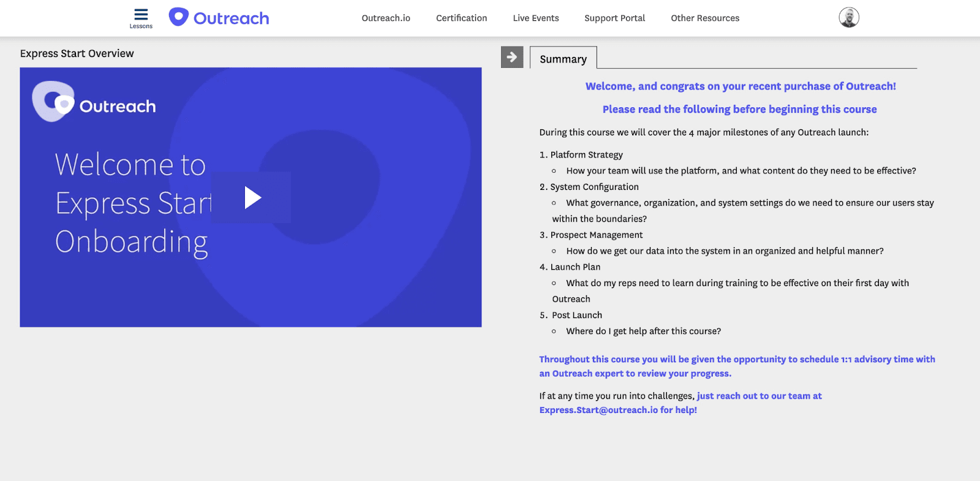
Task: Visit the Support Portal
Action: point(614,18)
